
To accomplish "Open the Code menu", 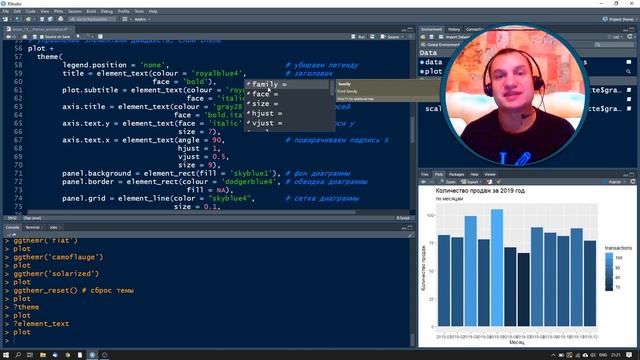I will [31, 11].
